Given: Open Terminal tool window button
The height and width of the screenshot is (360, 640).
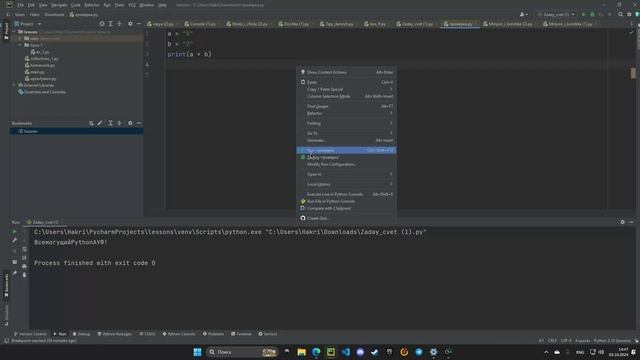Looking at the screenshot, I should click(241, 334).
